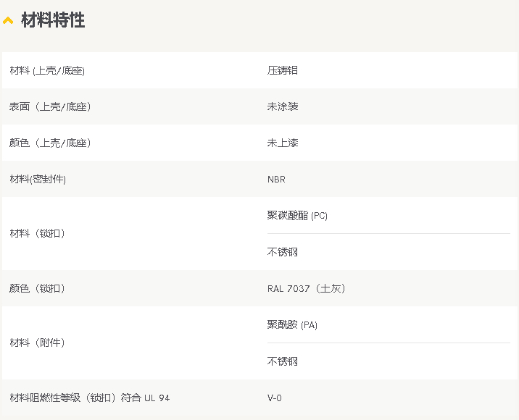
Task: Click the RAL 7037 (土灰) value
Action: click(x=307, y=288)
